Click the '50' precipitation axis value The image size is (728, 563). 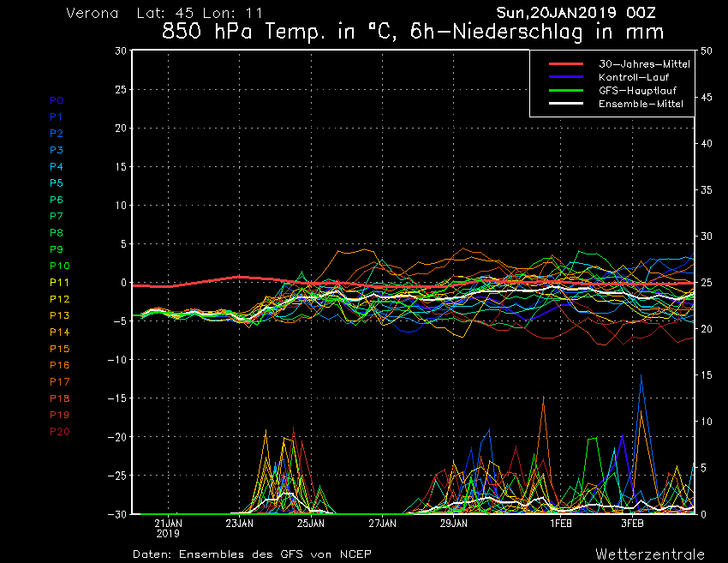707,51
